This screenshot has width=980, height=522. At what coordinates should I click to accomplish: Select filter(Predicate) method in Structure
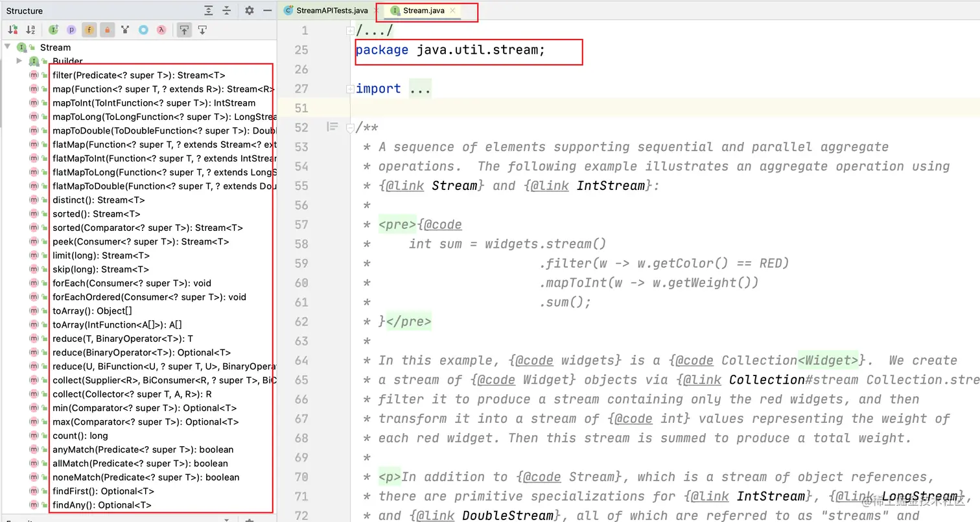[x=139, y=75]
